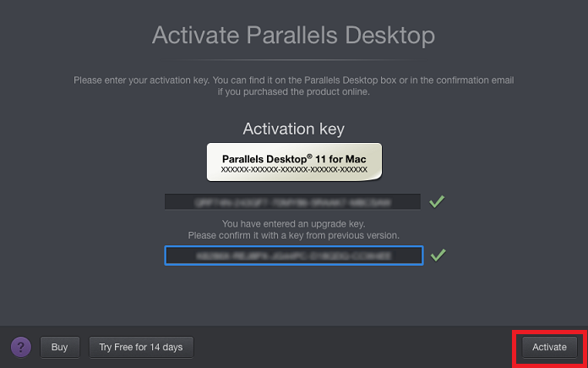The height and width of the screenshot is (368, 588).
Task: Click the green checkmark beside the upgrade key
Action: [x=437, y=201]
